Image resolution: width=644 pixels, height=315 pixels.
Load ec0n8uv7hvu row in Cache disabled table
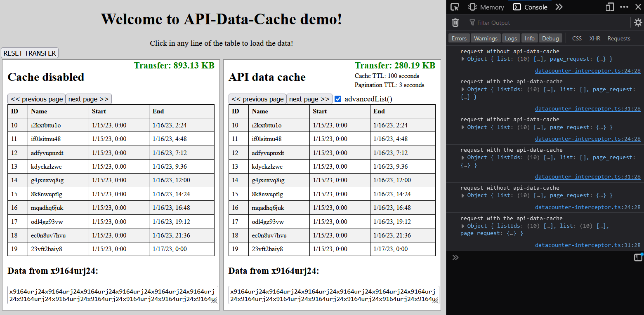tap(111, 235)
